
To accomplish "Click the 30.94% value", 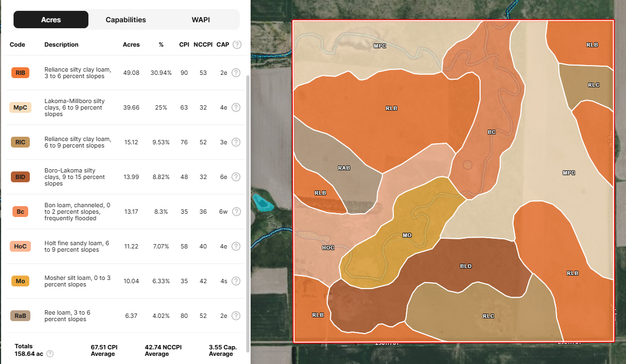I will point(161,73).
